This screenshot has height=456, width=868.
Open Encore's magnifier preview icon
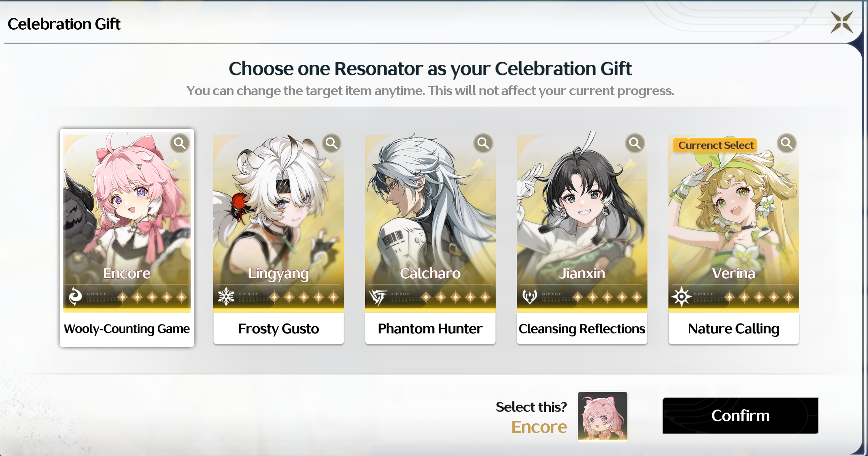(180, 143)
